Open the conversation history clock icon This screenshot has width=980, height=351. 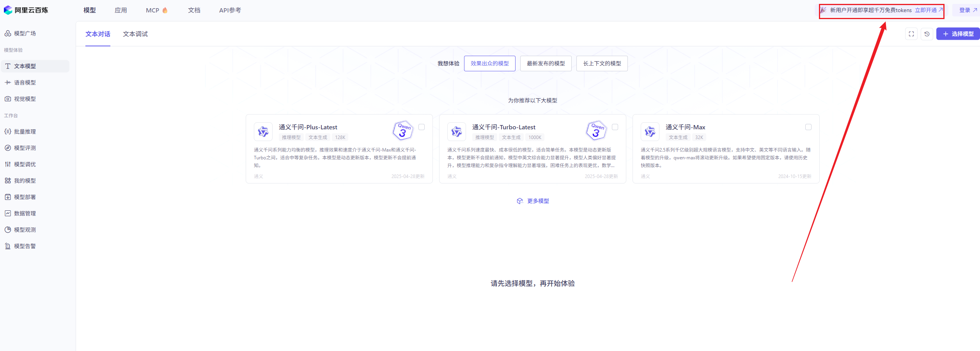click(927, 34)
